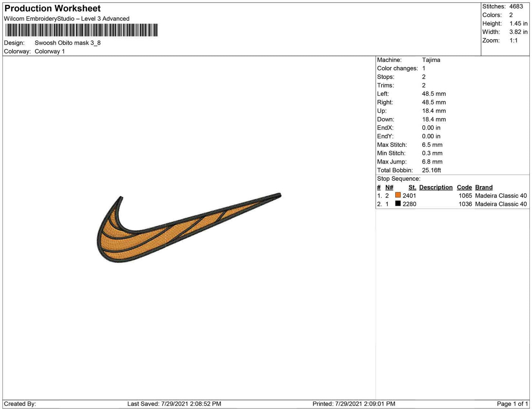This screenshot has height=409, width=532.
Task: Select the "Left:" value 48.5 mm
Action: click(434, 94)
